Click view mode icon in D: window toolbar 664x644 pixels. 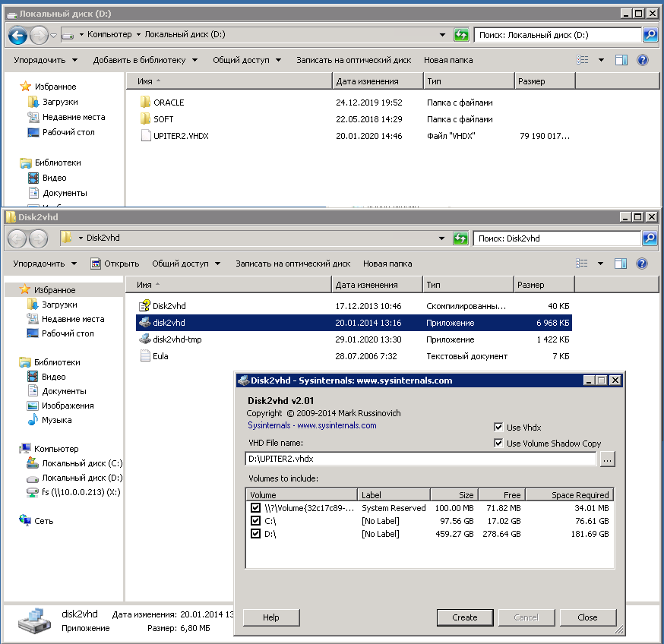pos(583,60)
